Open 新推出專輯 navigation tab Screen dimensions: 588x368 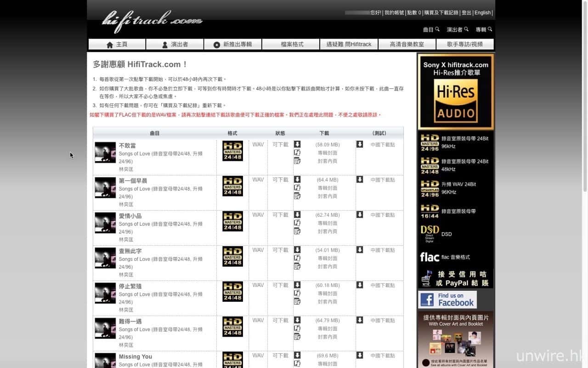(x=232, y=44)
